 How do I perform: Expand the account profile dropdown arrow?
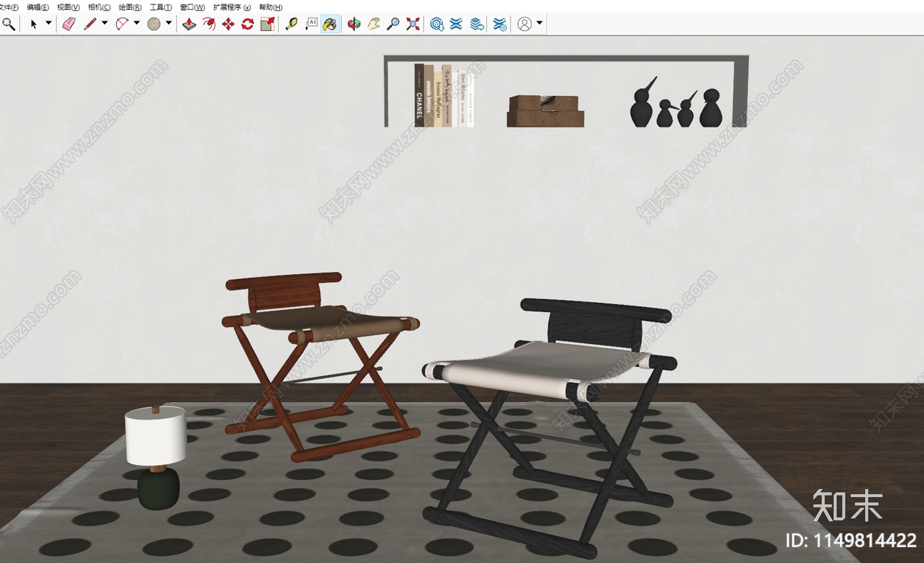click(539, 23)
